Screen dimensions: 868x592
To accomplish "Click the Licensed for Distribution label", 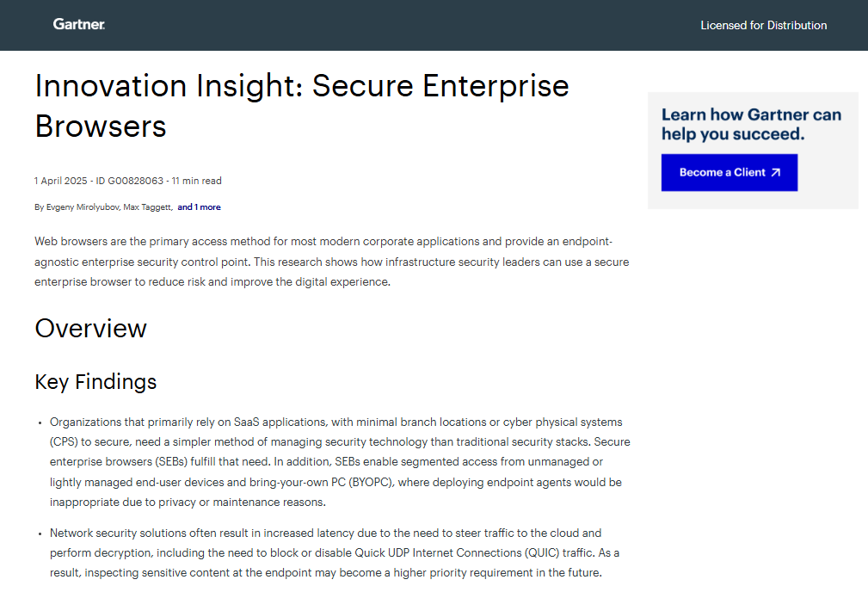I will 763,26.
